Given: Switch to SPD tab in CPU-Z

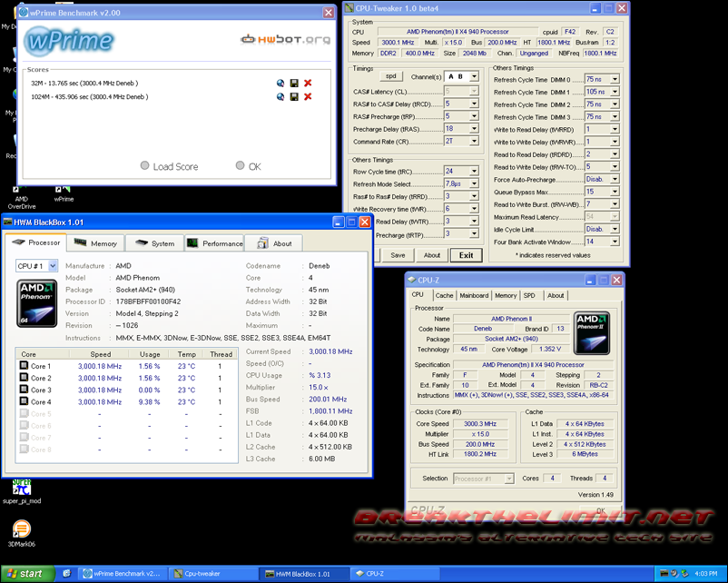Looking at the screenshot, I should pyautogui.click(x=529, y=295).
